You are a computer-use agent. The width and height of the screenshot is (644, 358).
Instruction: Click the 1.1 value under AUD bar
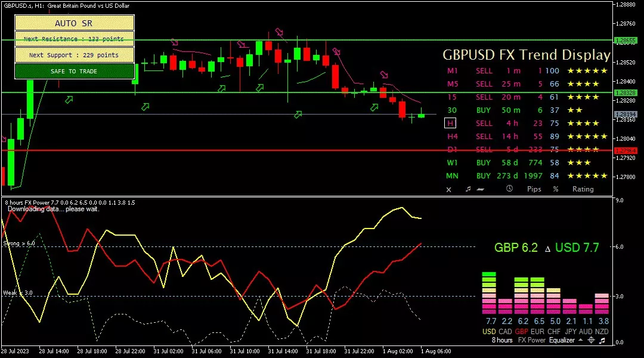pyautogui.click(x=588, y=321)
